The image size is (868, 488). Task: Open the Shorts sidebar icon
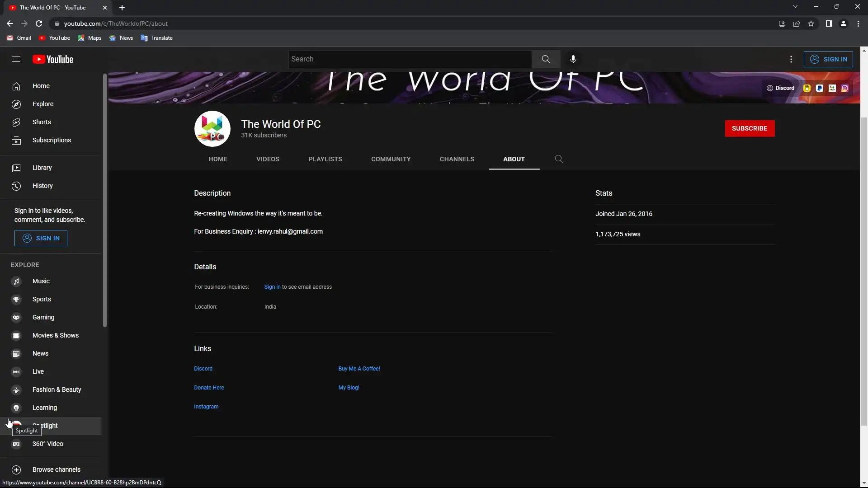(16, 122)
